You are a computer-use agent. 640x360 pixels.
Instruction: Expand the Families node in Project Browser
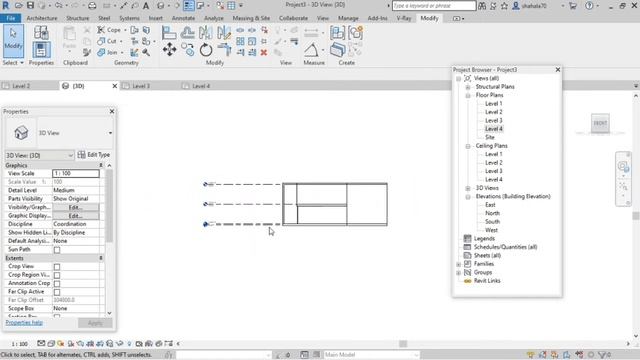pos(458,264)
